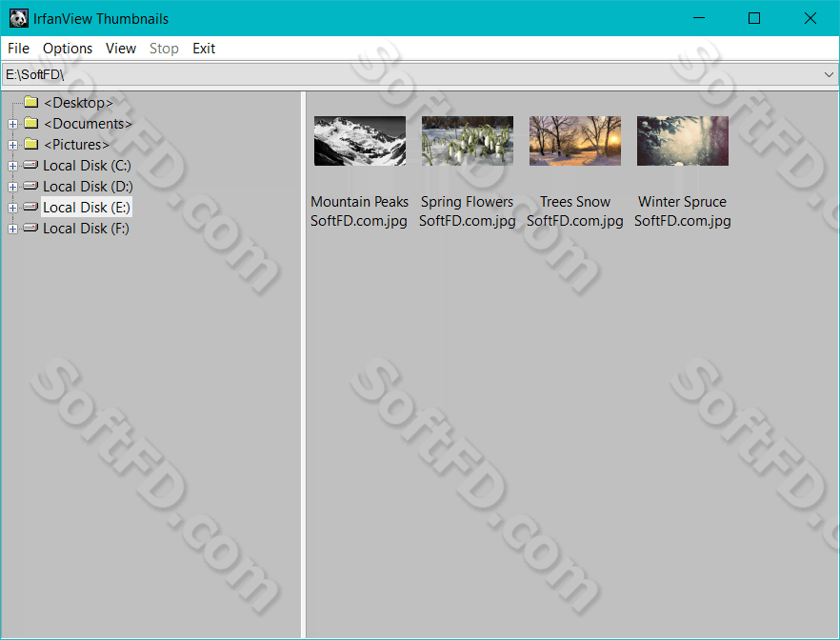Click the Exit menu item

click(x=204, y=49)
